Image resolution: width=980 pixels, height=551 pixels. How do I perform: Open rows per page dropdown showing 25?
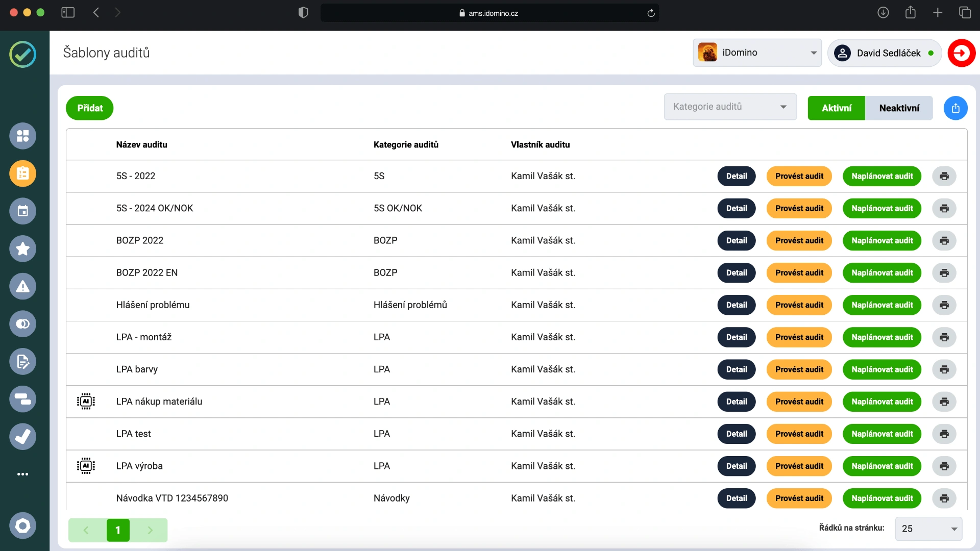pyautogui.click(x=928, y=529)
